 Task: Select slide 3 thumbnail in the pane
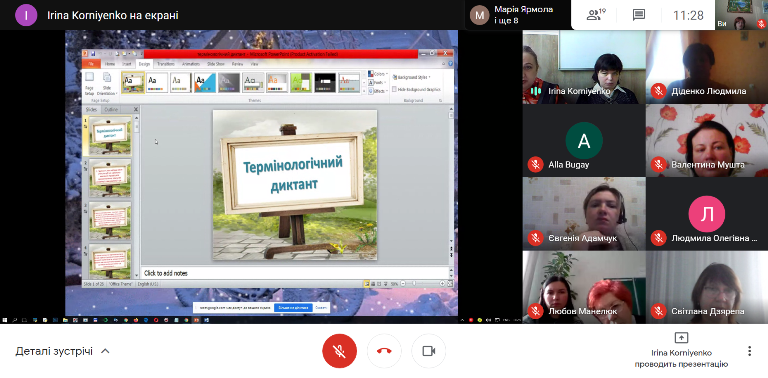110,220
